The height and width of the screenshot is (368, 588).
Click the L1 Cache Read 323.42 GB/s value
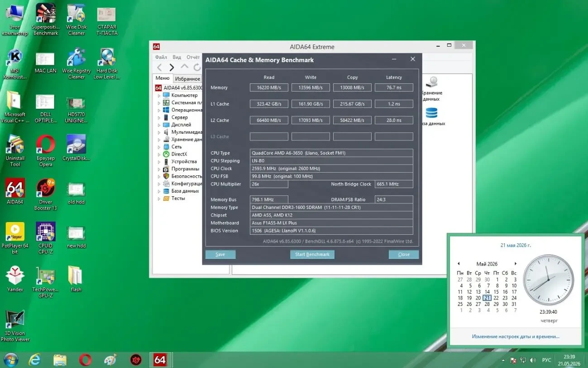pyautogui.click(x=269, y=104)
